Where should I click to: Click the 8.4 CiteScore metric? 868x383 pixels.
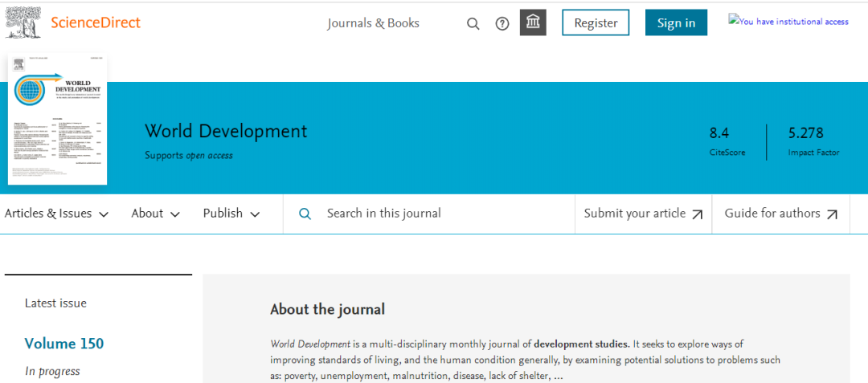point(719,133)
